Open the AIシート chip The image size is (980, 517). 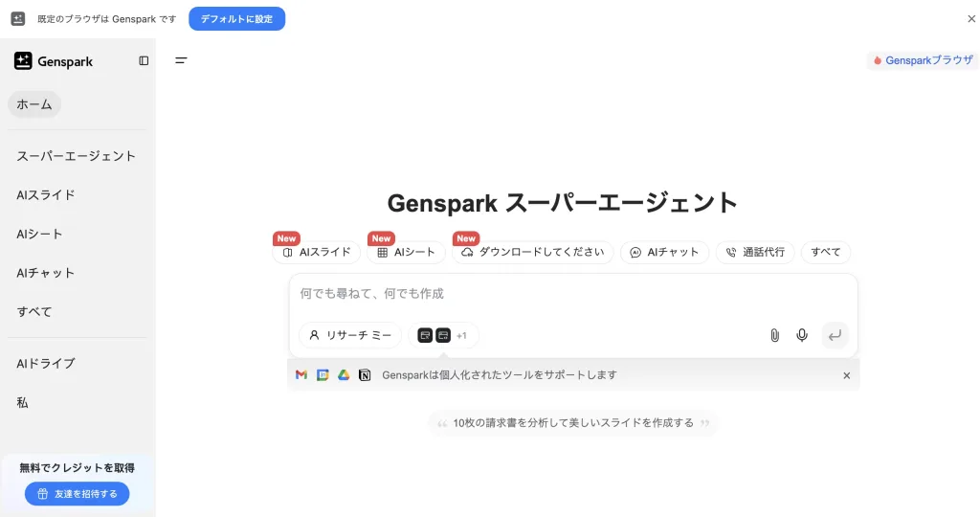[406, 252]
